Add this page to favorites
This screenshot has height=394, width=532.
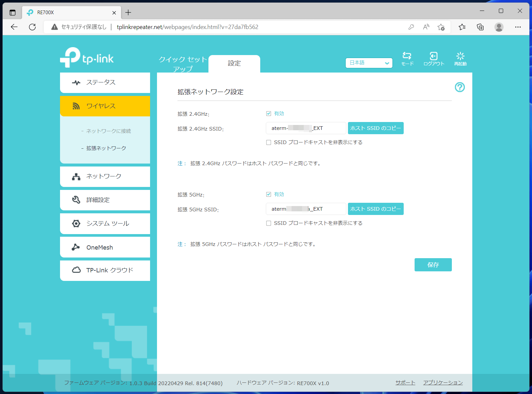point(441,27)
